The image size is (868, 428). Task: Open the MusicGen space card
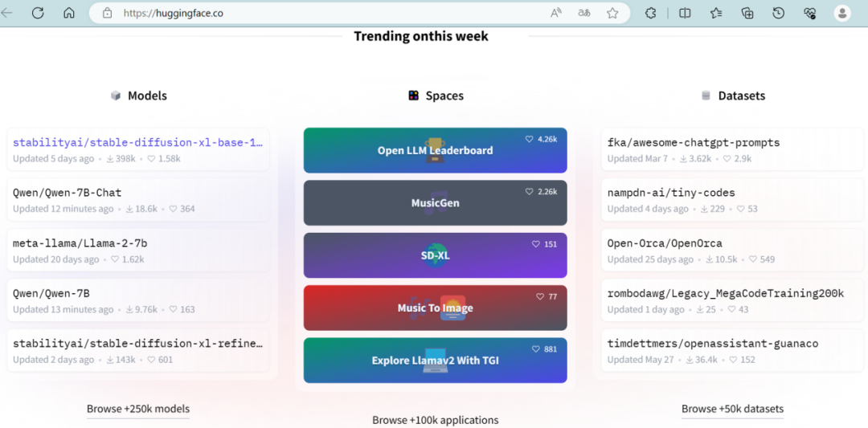pos(435,203)
